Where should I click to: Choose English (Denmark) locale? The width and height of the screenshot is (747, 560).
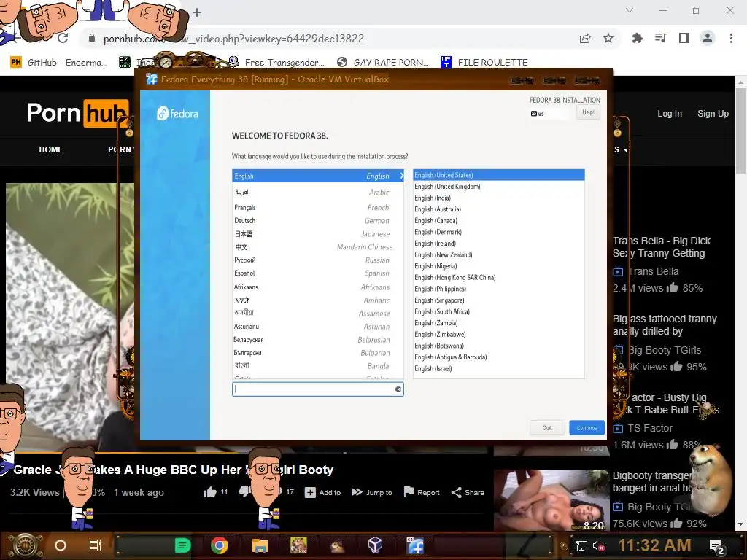pyautogui.click(x=499, y=233)
